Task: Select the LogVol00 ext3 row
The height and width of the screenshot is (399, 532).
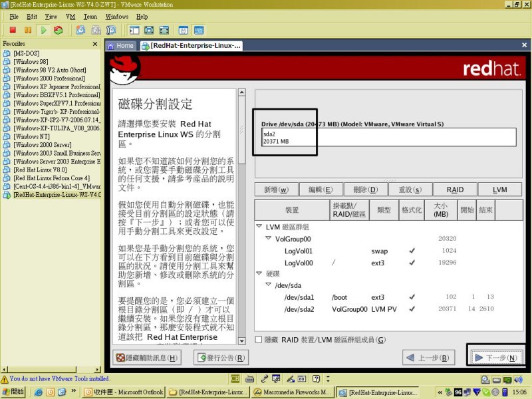Action: (x=388, y=263)
